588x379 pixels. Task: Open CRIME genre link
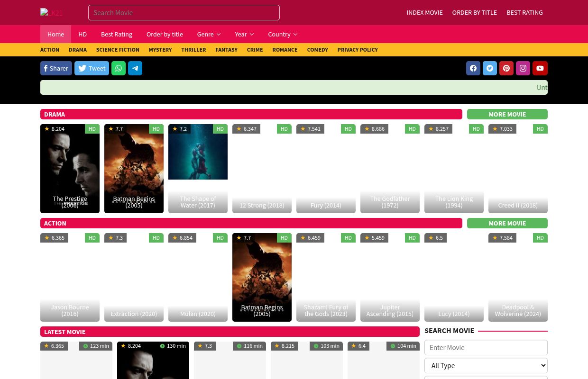(255, 50)
